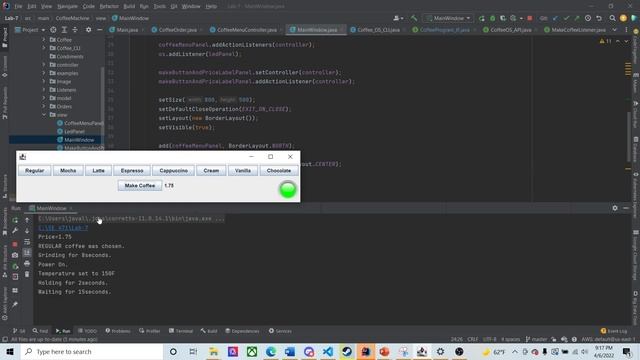Viewport: 640px width, 360px height.
Task: Open the Problems tool window
Action: click(118, 331)
